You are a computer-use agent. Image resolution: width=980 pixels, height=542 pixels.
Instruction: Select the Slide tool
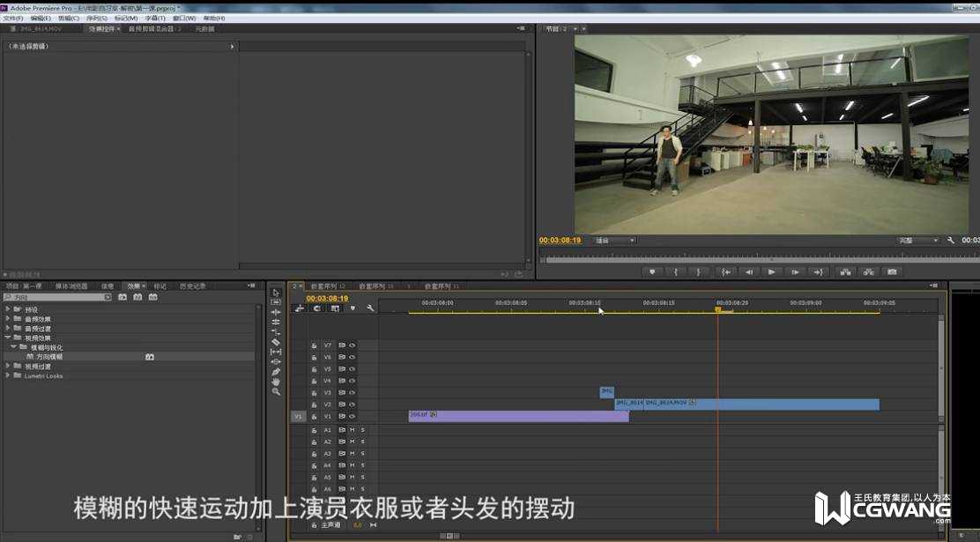276,362
